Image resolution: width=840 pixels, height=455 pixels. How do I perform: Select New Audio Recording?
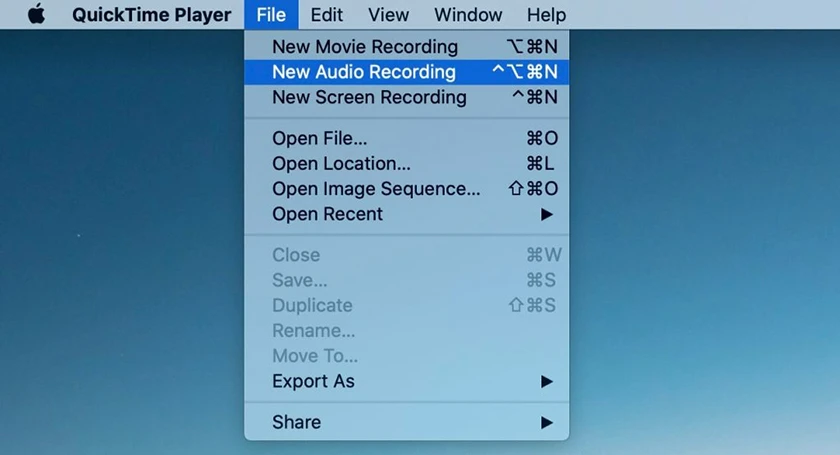tap(407, 72)
